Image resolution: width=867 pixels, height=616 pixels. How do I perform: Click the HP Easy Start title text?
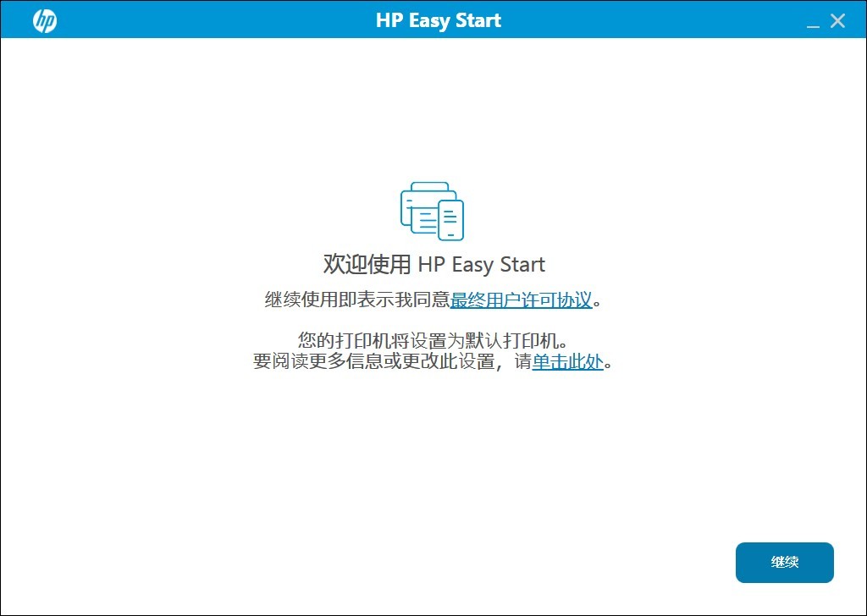tap(438, 19)
